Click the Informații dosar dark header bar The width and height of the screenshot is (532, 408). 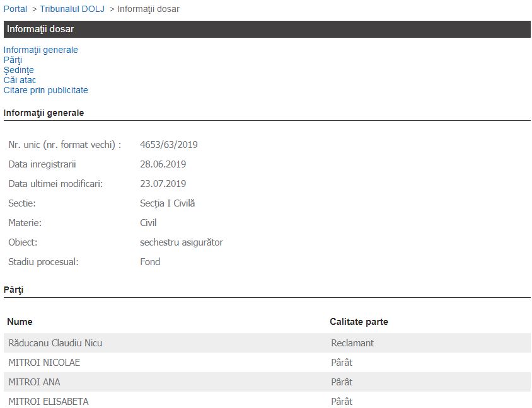[267, 29]
